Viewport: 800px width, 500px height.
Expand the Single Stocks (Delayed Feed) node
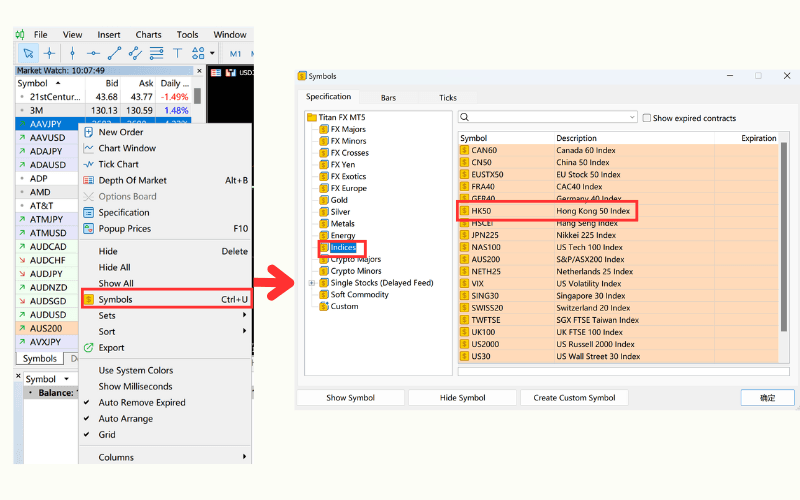pos(312,283)
